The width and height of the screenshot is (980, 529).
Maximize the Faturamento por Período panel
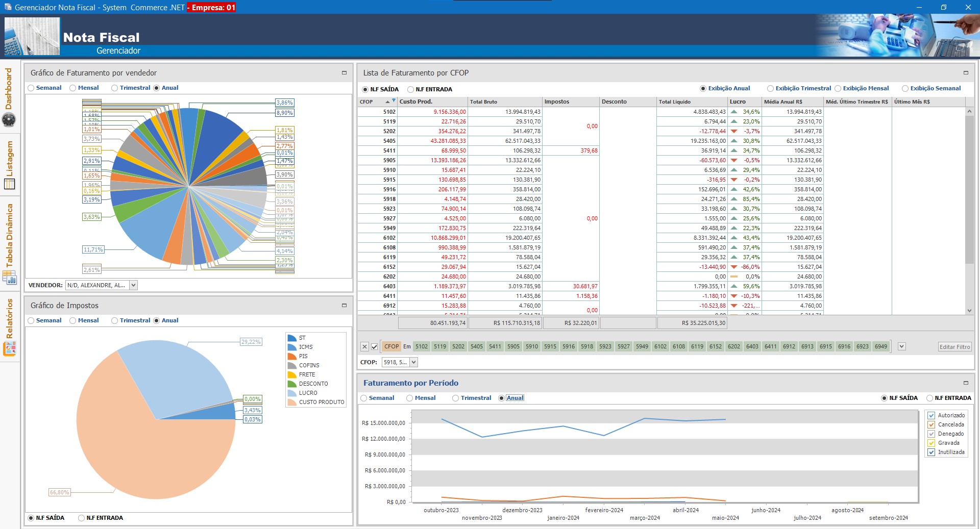[966, 383]
